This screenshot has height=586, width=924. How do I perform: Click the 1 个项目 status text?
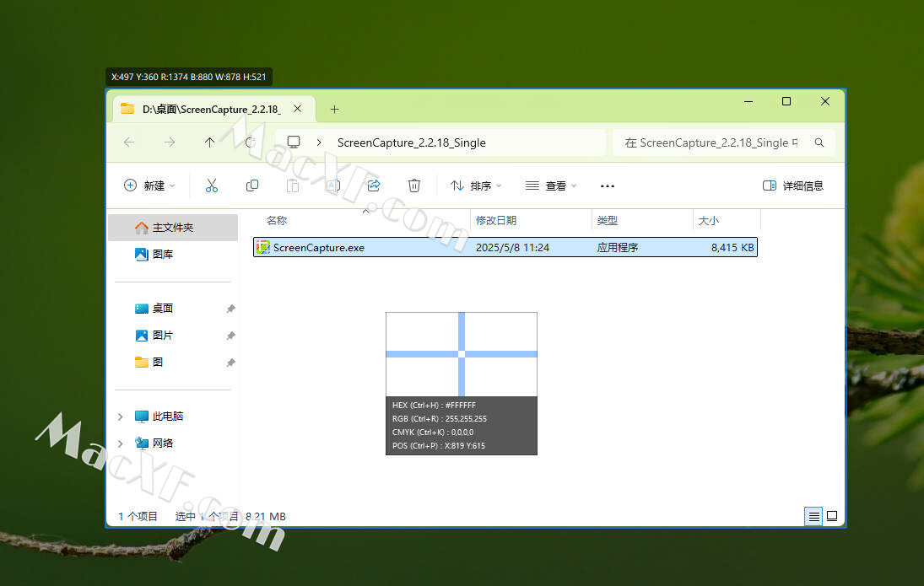pyautogui.click(x=138, y=517)
